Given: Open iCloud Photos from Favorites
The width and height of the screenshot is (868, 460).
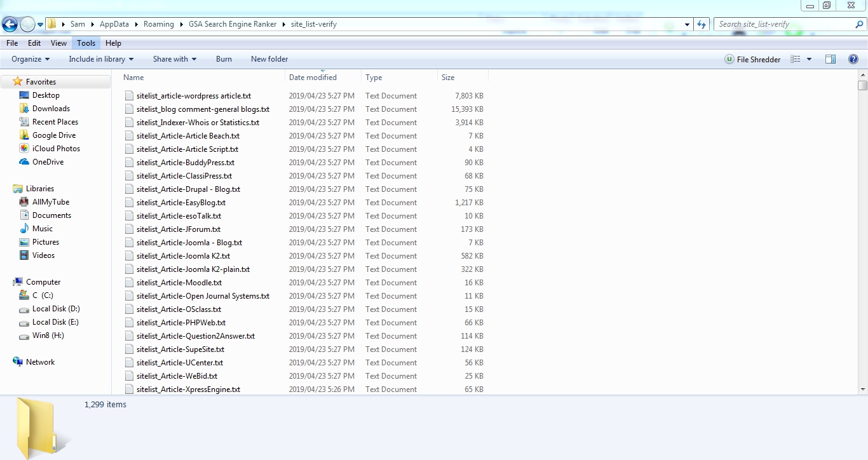Looking at the screenshot, I should point(56,148).
